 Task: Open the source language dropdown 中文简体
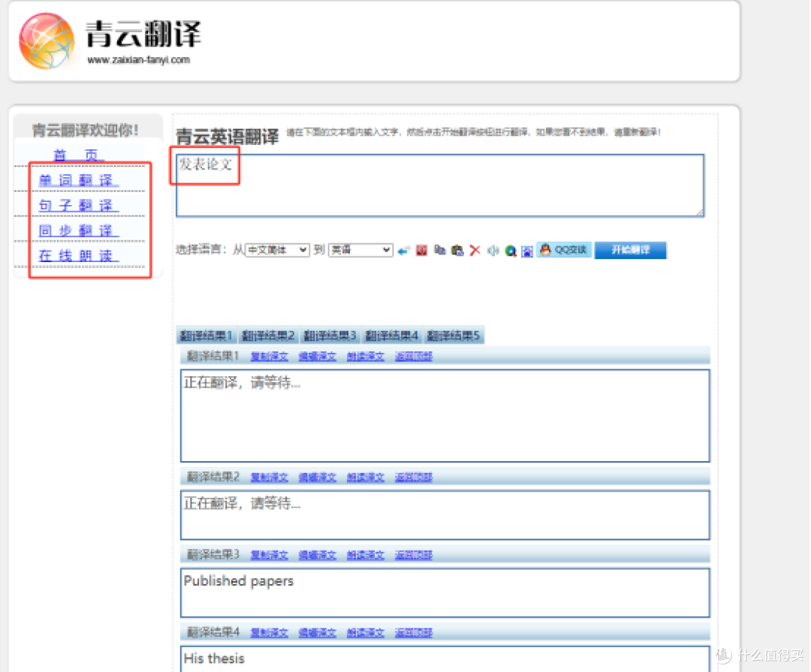coord(277,250)
